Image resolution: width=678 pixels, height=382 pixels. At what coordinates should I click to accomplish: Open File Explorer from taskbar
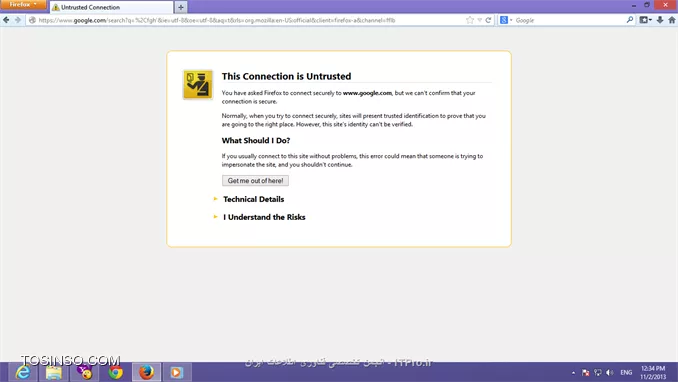click(54, 372)
